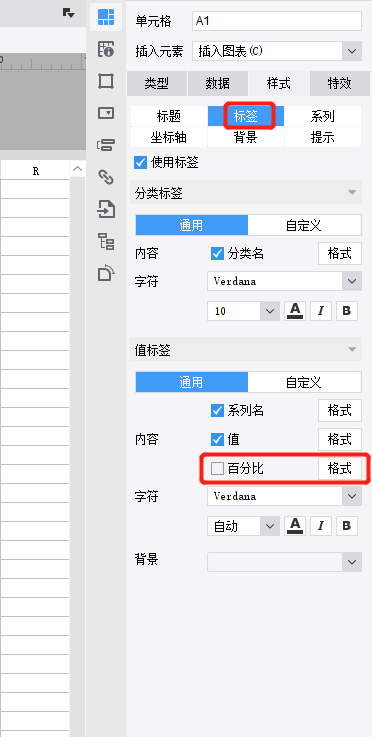
Task: Switch value label to 自定义
Action: (x=304, y=382)
